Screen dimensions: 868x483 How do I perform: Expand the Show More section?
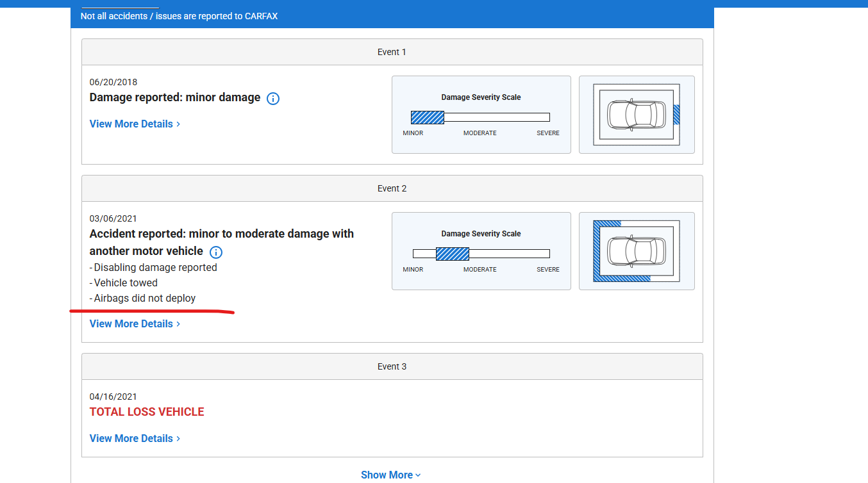coord(390,475)
